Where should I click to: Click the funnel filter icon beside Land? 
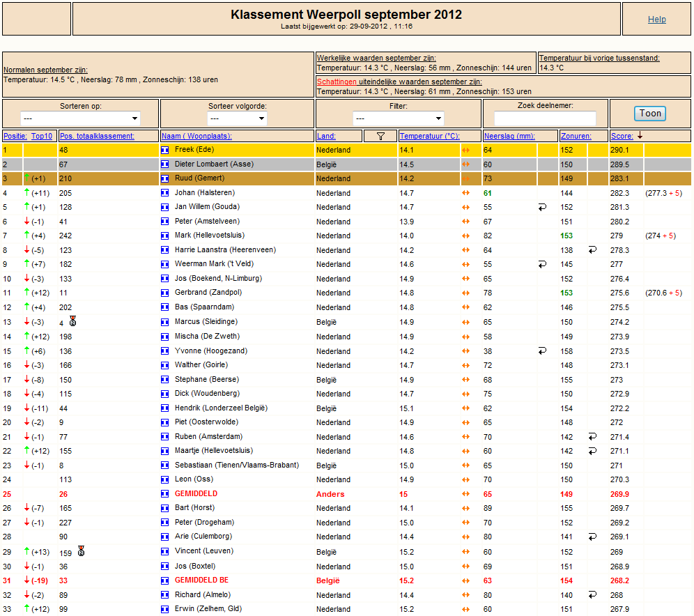click(x=380, y=137)
